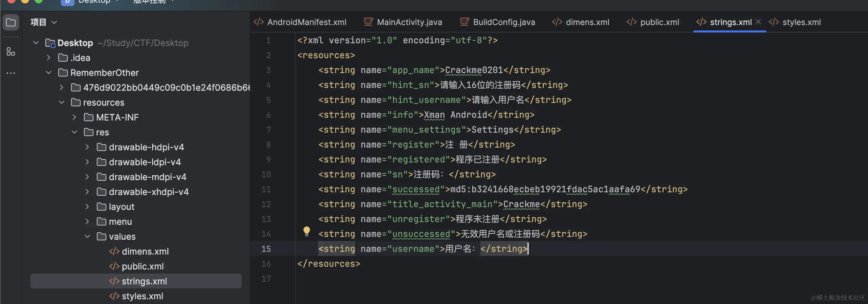Screen dimensions: 868x304
Task: Click line number 11 in the gutter
Action: coord(266,190)
